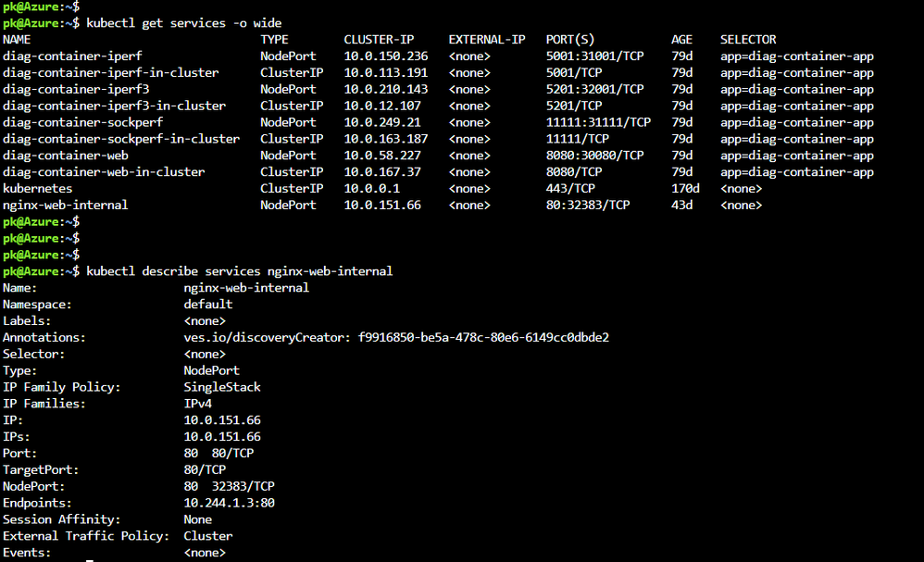Click the SingleStack policy value
Image resolution: width=924 pixels, height=562 pixels.
[x=222, y=387]
